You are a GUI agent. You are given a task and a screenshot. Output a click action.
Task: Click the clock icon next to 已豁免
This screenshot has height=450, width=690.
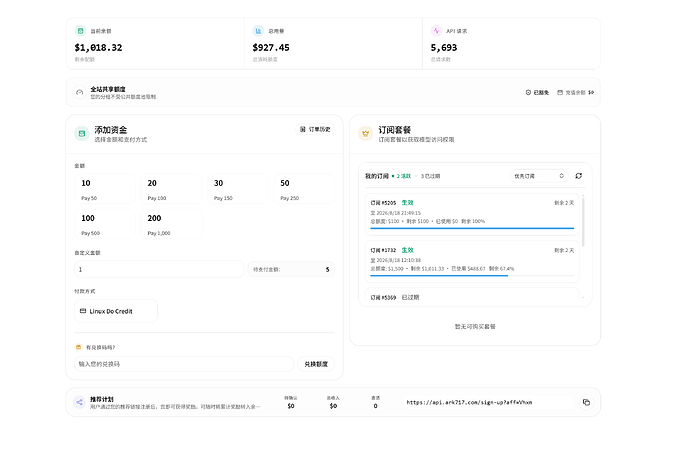pos(528,92)
